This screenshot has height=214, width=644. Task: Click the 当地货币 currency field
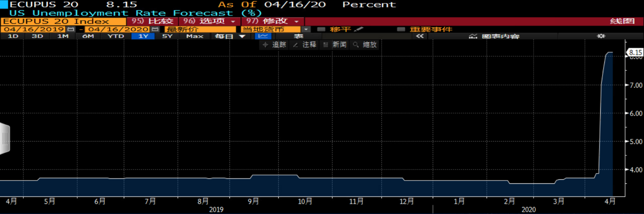pyautogui.click(x=271, y=29)
